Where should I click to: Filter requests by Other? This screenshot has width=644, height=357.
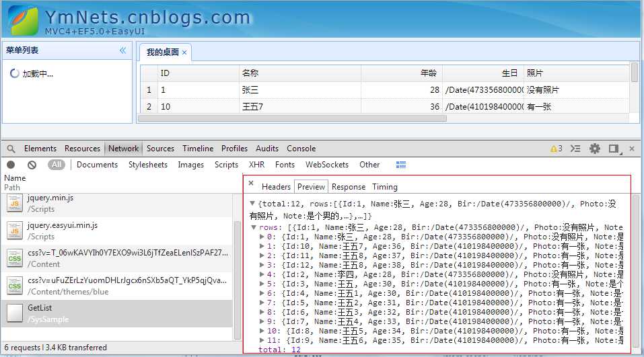click(x=369, y=165)
